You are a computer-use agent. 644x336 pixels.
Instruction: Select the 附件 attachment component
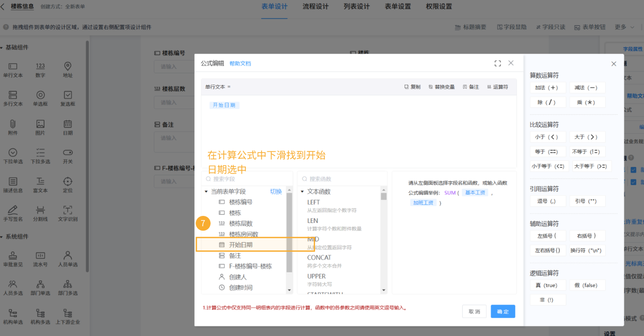[x=13, y=127]
